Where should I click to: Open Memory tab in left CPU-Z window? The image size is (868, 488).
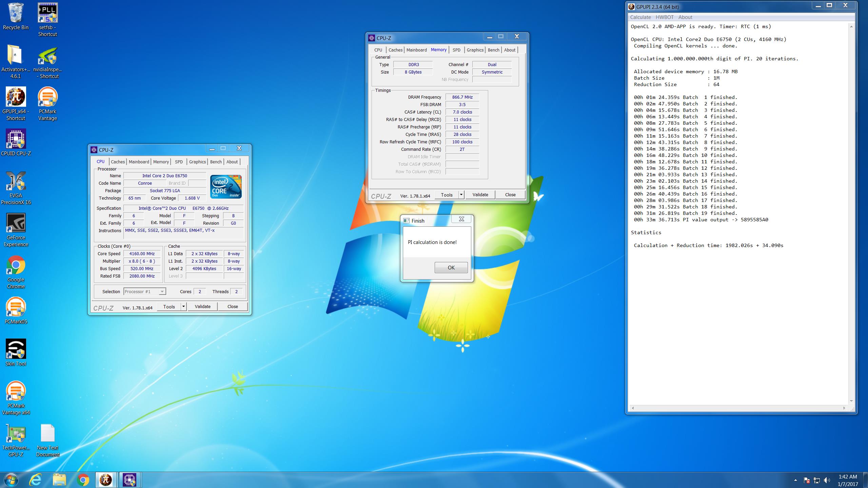point(161,162)
